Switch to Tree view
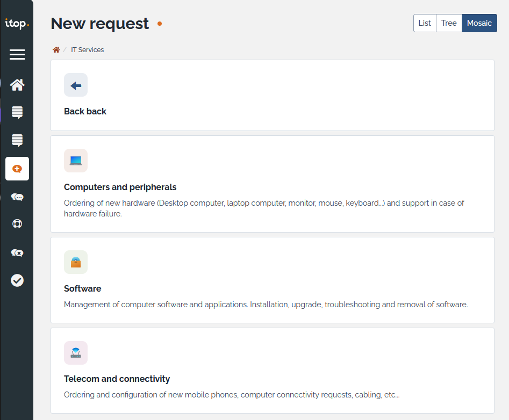The height and width of the screenshot is (420, 509). pos(449,23)
